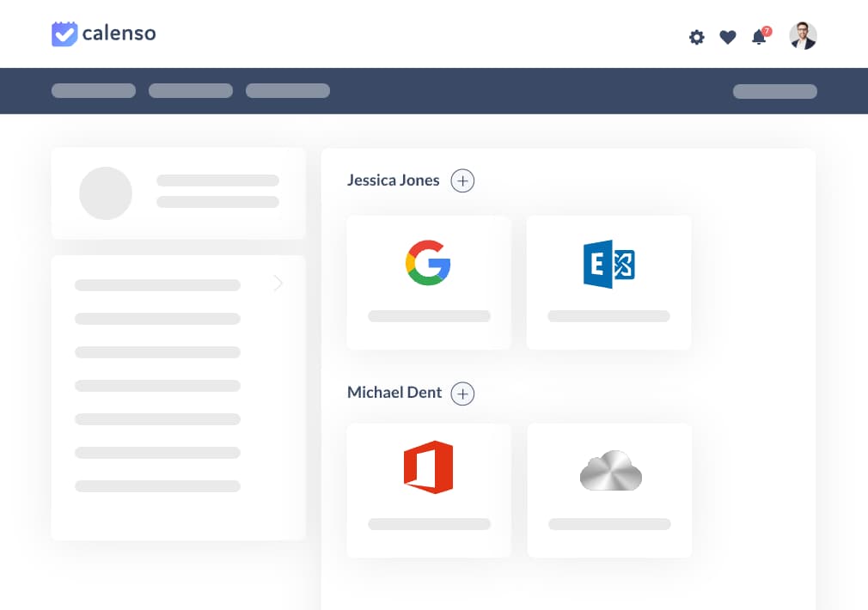Add a calendar for Michael Dent
Screen dimensions: 868x610
click(462, 393)
